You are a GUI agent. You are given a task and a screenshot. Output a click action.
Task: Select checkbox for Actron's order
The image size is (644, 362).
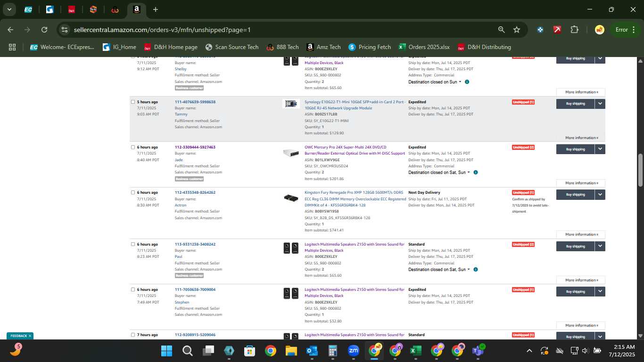(x=133, y=192)
